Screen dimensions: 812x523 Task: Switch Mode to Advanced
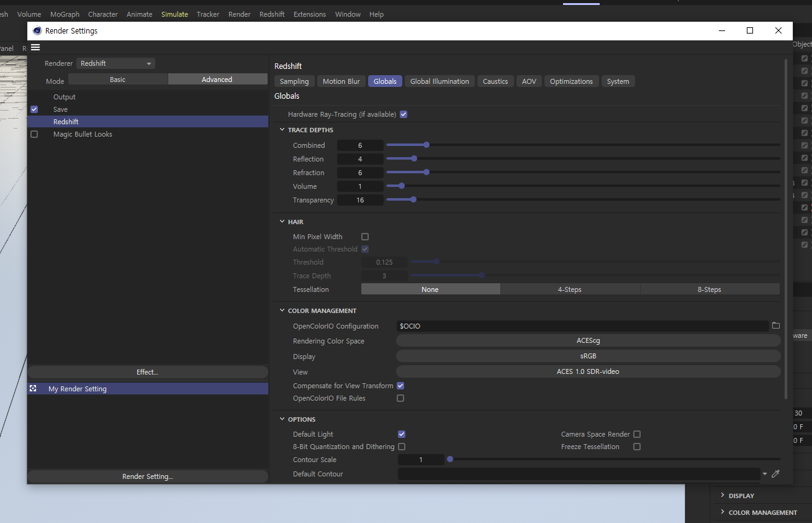[x=217, y=80]
